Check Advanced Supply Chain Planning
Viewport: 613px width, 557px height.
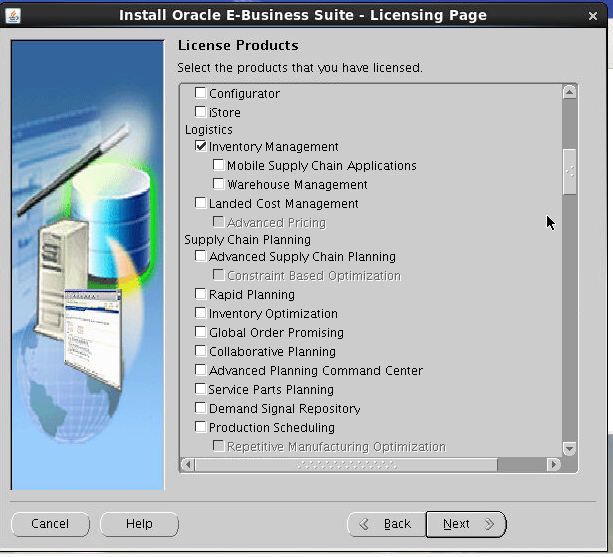point(201,256)
